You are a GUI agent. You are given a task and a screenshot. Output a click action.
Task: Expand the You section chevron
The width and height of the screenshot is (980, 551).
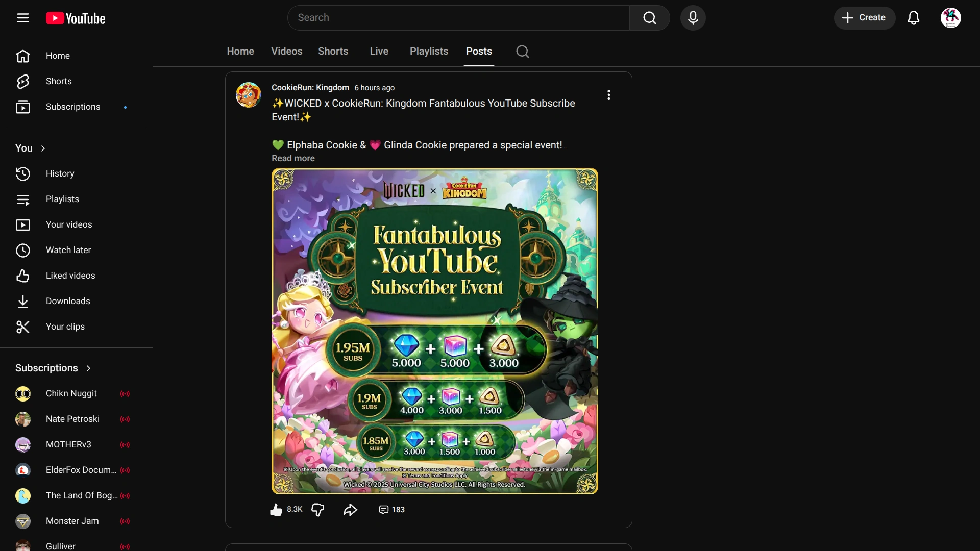[x=43, y=148]
